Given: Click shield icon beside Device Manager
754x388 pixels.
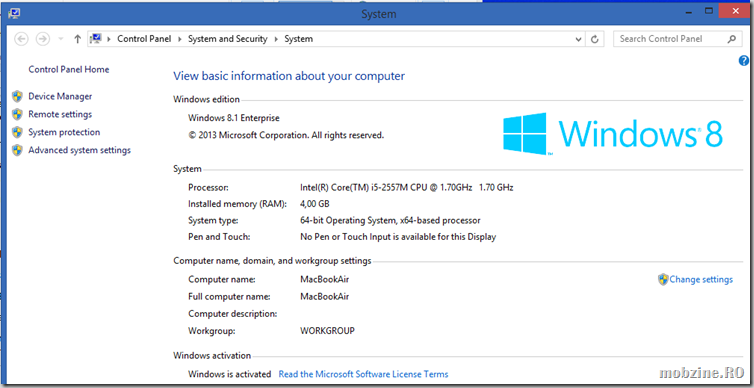Looking at the screenshot, I should coord(17,96).
